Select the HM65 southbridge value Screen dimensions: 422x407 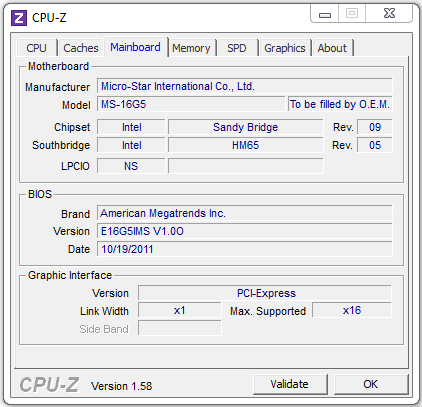coord(246,145)
